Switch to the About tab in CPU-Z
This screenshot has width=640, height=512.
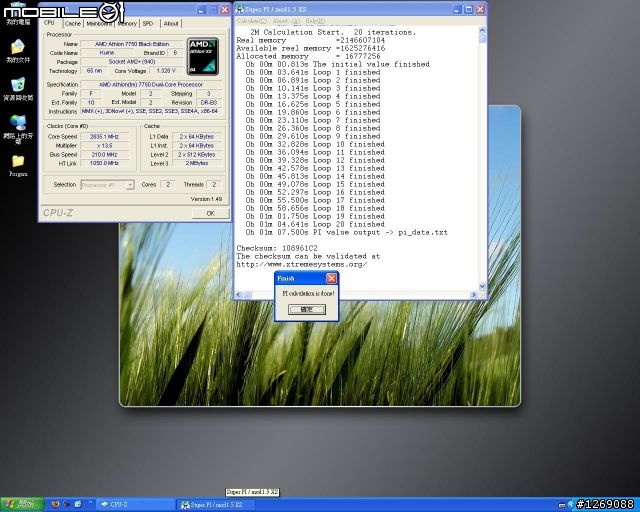pos(171,24)
